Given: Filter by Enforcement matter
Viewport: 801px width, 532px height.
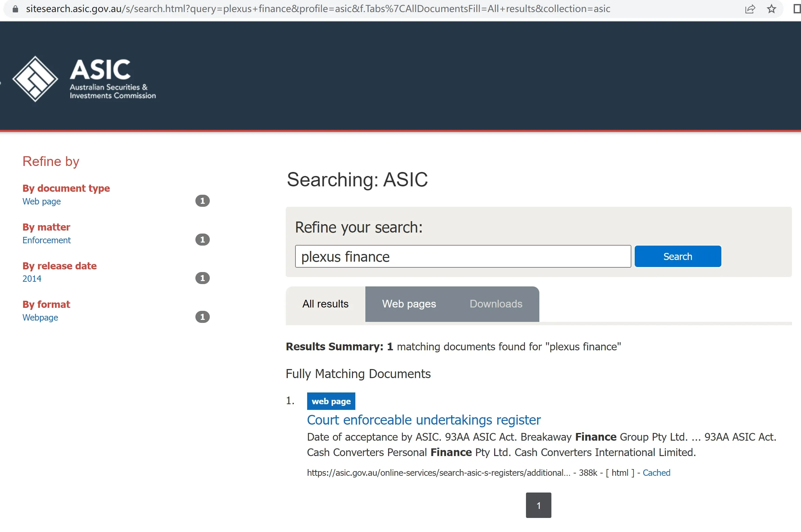Looking at the screenshot, I should point(47,240).
